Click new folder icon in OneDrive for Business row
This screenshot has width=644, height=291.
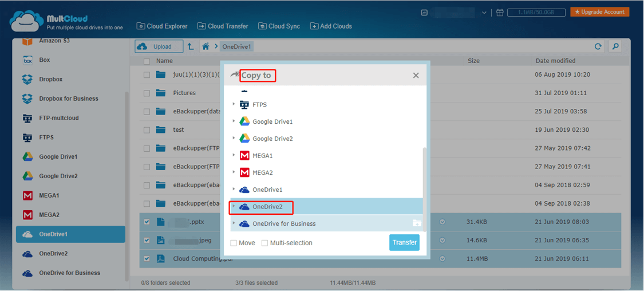coord(417,223)
